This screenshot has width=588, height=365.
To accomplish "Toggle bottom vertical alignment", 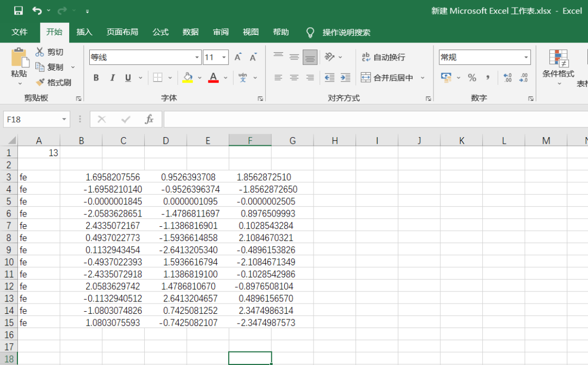I will pos(310,57).
